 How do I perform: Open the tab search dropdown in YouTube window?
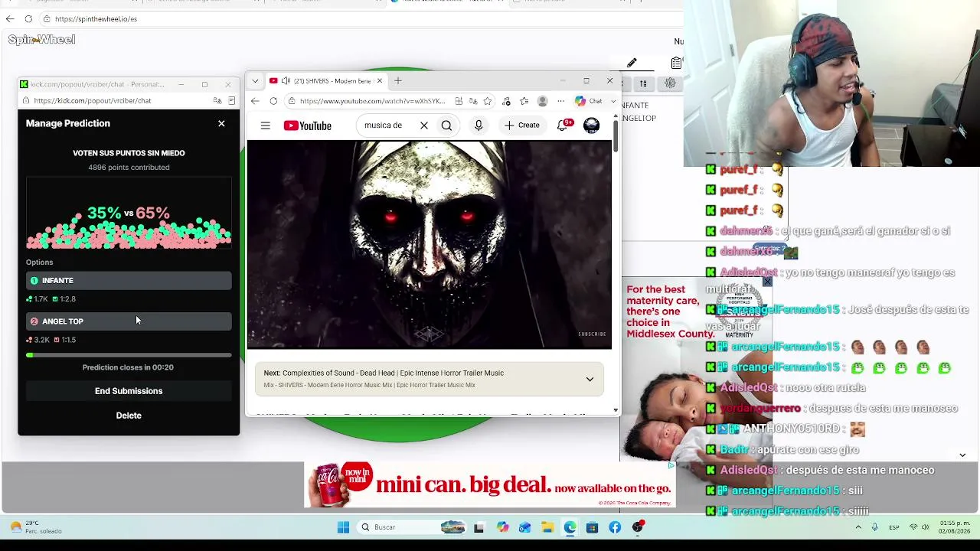click(x=255, y=81)
